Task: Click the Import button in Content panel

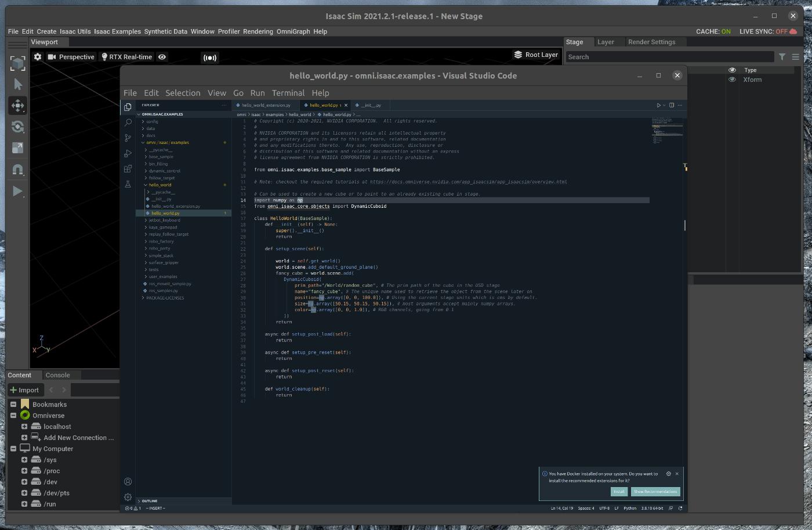Action: pyautogui.click(x=24, y=390)
